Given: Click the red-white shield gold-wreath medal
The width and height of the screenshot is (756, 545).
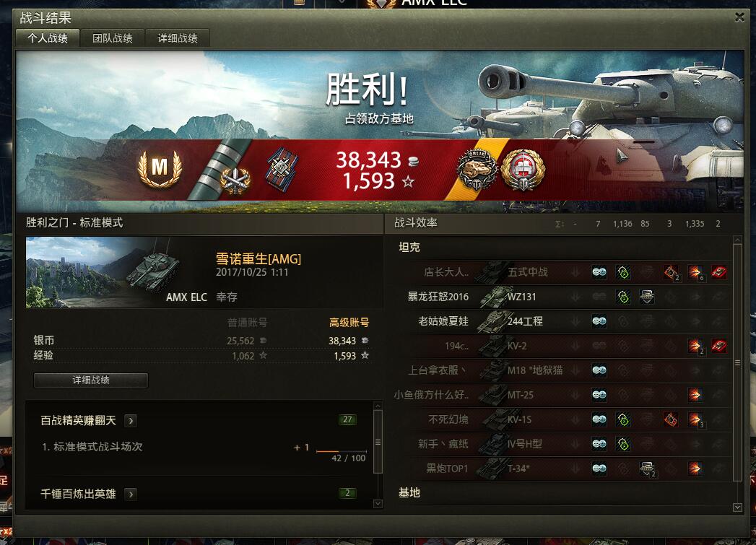Looking at the screenshot, I should coord(523,170).
